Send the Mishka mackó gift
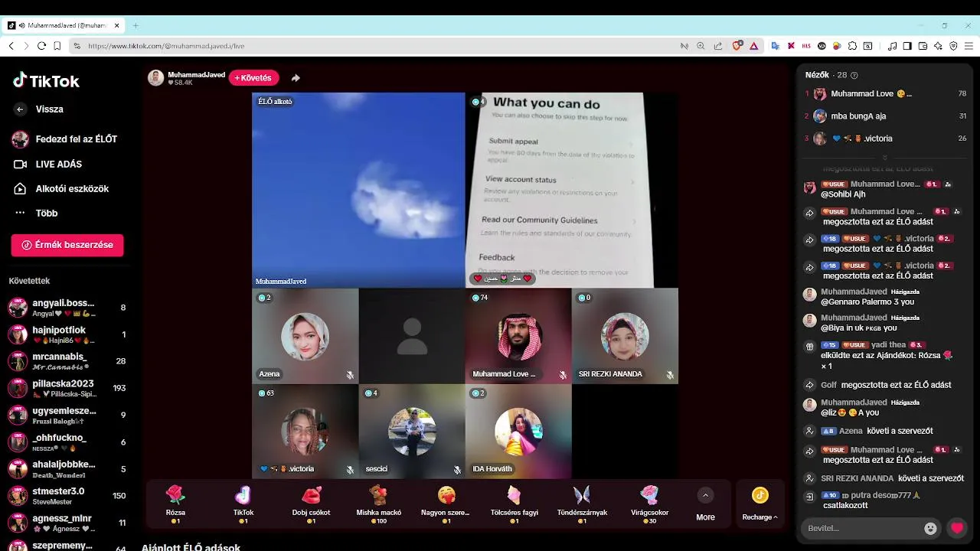The height and width of the screenshot is (551, 980). pyautogui.click(x=379, y=504)
